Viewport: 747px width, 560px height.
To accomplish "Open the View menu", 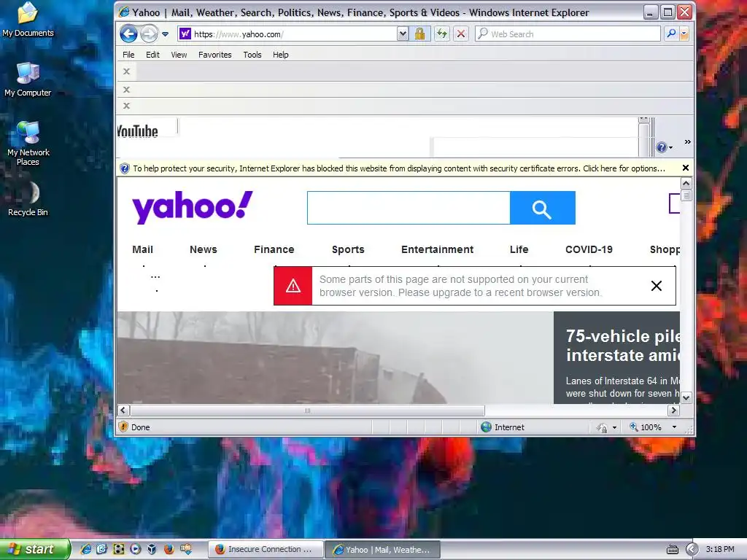I will [179, 55].
